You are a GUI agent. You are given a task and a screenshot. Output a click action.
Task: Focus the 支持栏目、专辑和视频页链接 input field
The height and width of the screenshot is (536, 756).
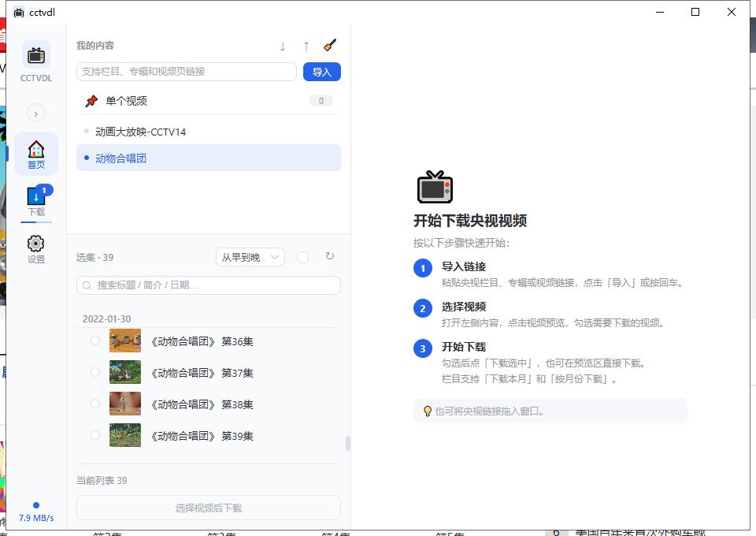[x=187, y=72]
